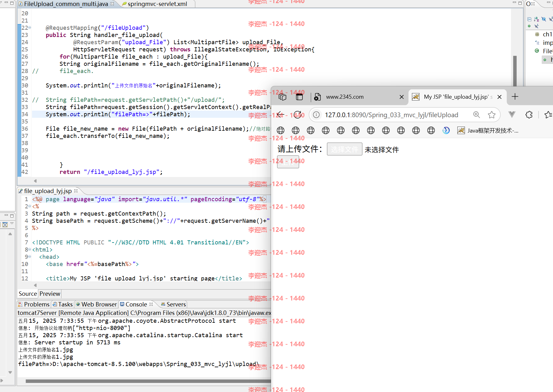Click the Console tab
The image size is (553, 392).
[136, 304]
